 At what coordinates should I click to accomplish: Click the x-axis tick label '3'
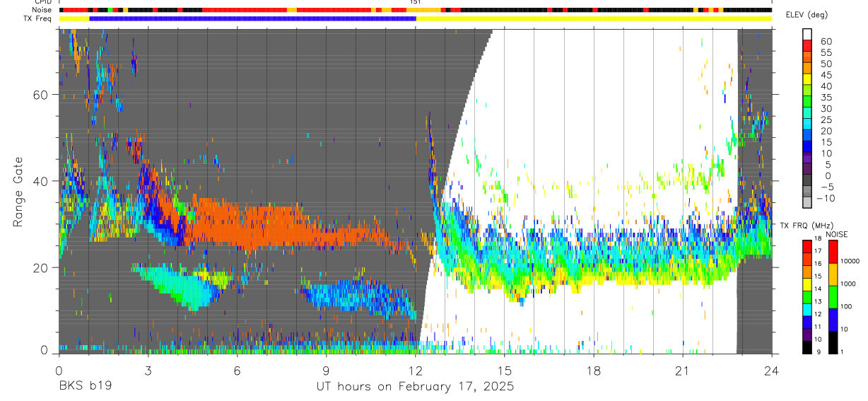[x=148, y=371]
